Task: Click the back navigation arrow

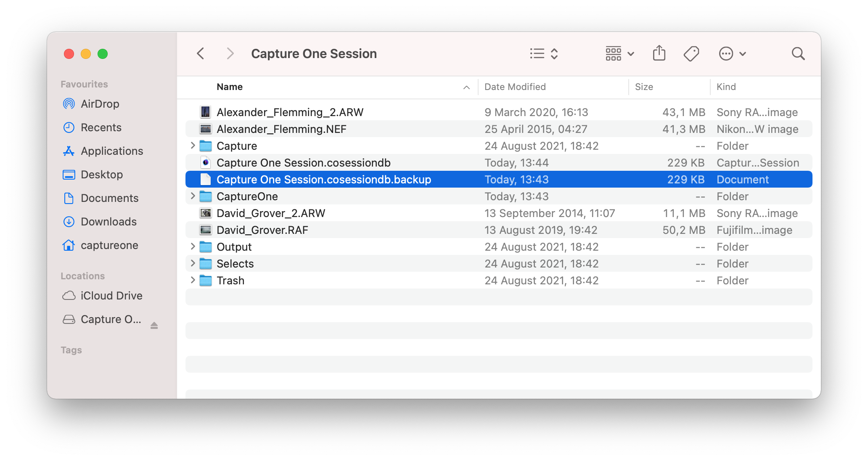Action: click(x=201, y=53)
